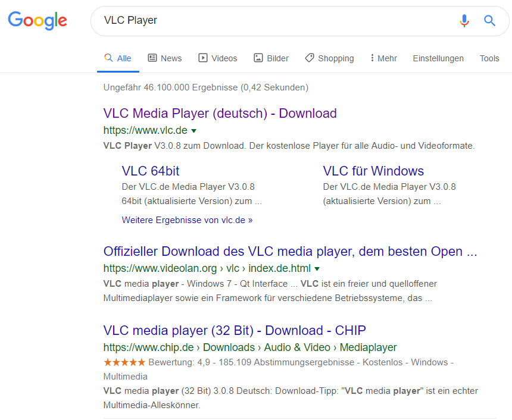Open VLC Media Player (deutsch) - Download result
The height and width of the screenshot is (420, 512).
(x=220, y=113)
